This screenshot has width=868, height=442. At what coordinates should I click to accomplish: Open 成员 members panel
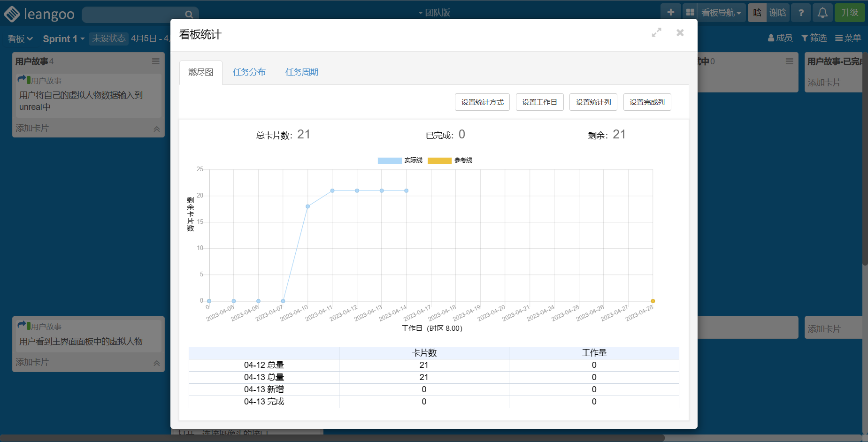click(x=780, y=38)
